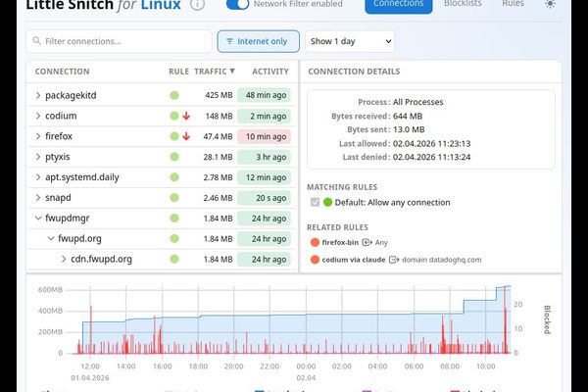Toggle the Internet only filter
Image resolution: width=588 pixels, height=392 pixels.
(x=259, y=41)
